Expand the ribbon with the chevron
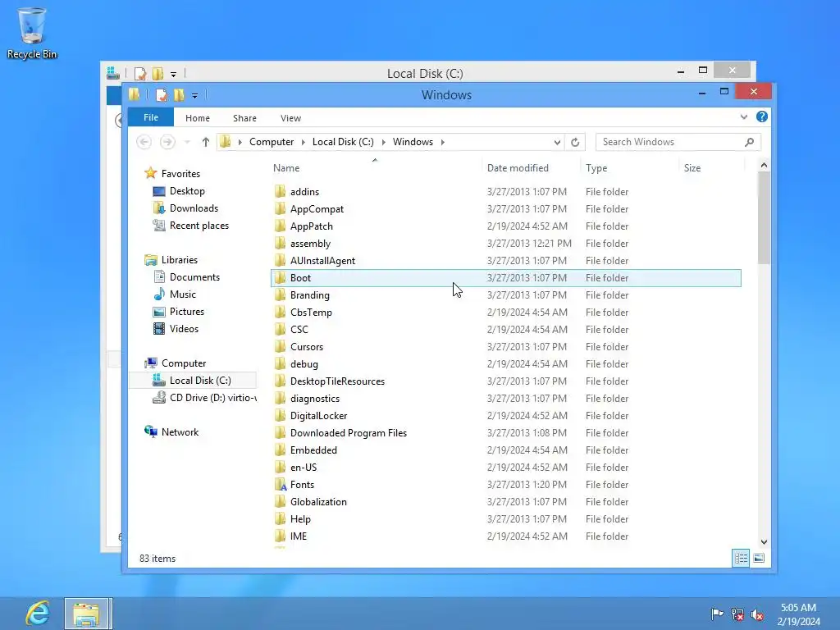The width and height of the screenshot is (840, 630). [x=743, y=116]
